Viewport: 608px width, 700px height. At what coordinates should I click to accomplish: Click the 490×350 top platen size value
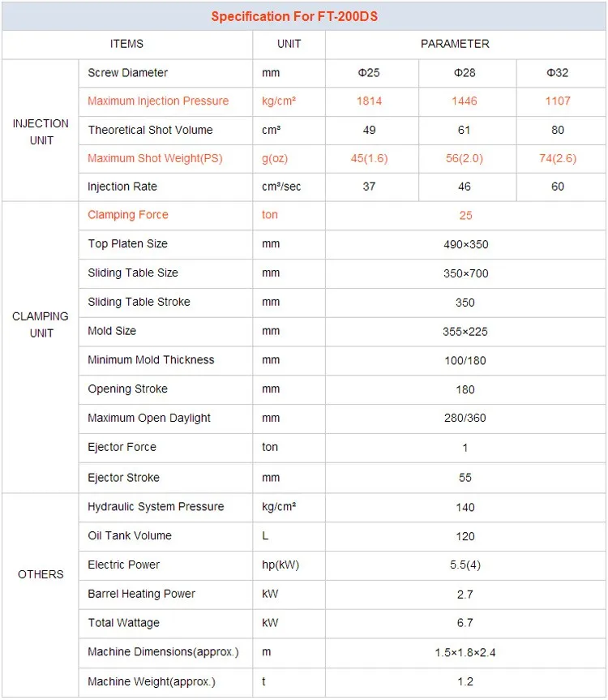[x=465, y=245]
